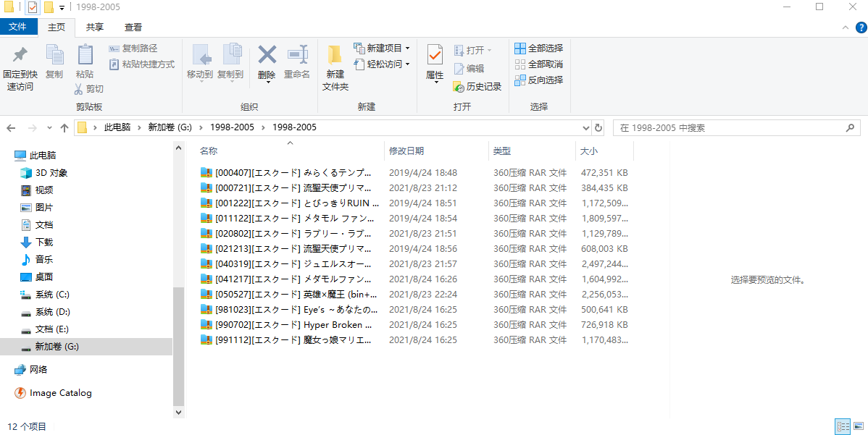Open the Share (共享) ribbon tab

pos(94,27)
